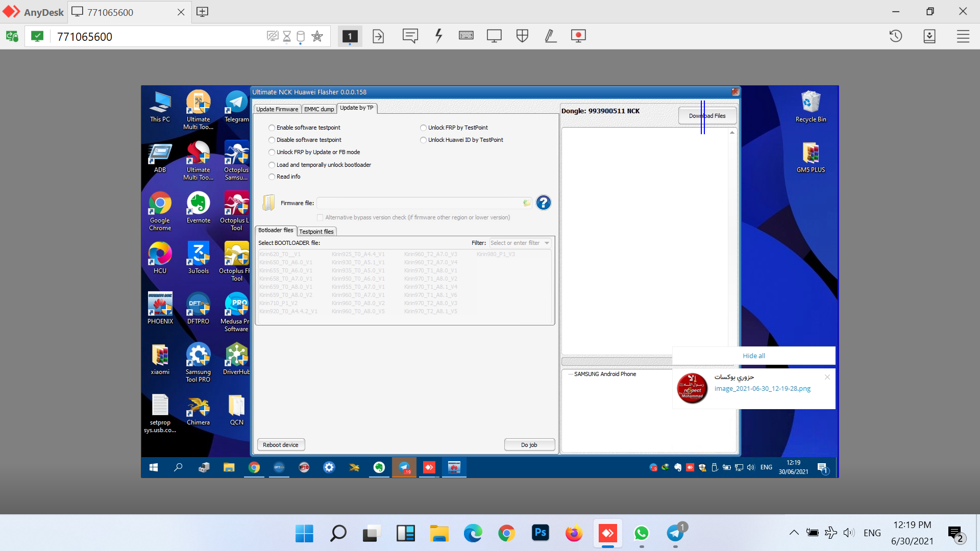Open ADB shortcut on remote desktop
Image resolution: width=980 pixels, height=551 pixels.
[x=160, y=158]
